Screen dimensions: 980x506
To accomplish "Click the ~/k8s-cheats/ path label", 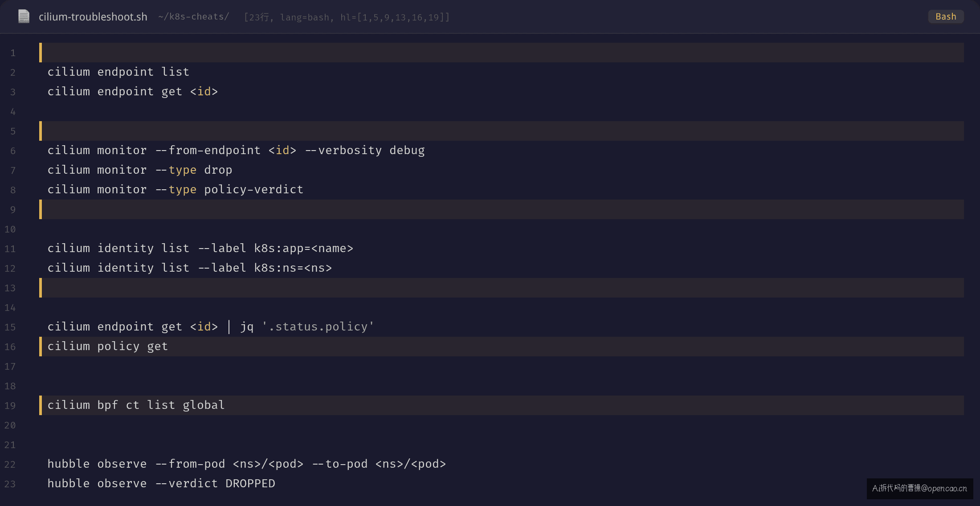I will 194,16.
